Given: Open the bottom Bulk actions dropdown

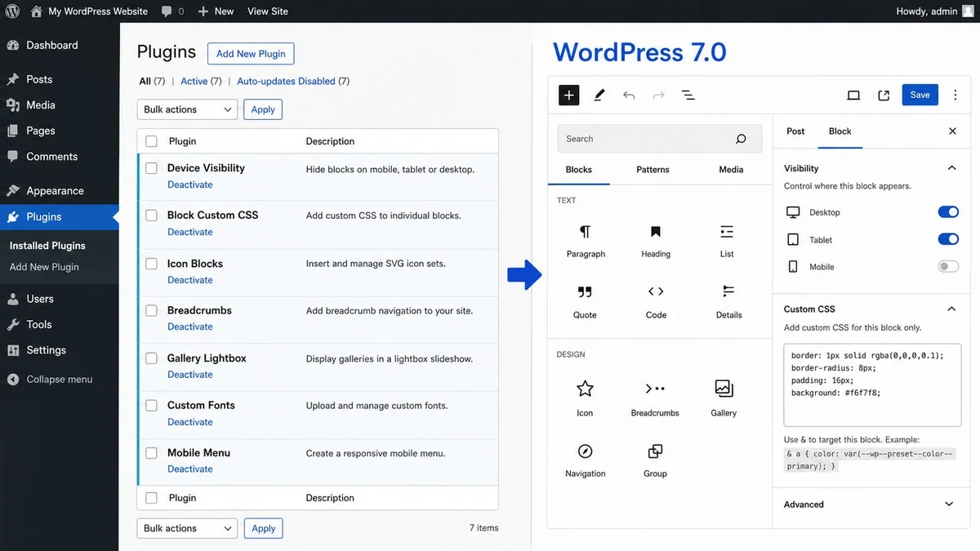Looking at the screenshot, I should [x=187, y=528].
